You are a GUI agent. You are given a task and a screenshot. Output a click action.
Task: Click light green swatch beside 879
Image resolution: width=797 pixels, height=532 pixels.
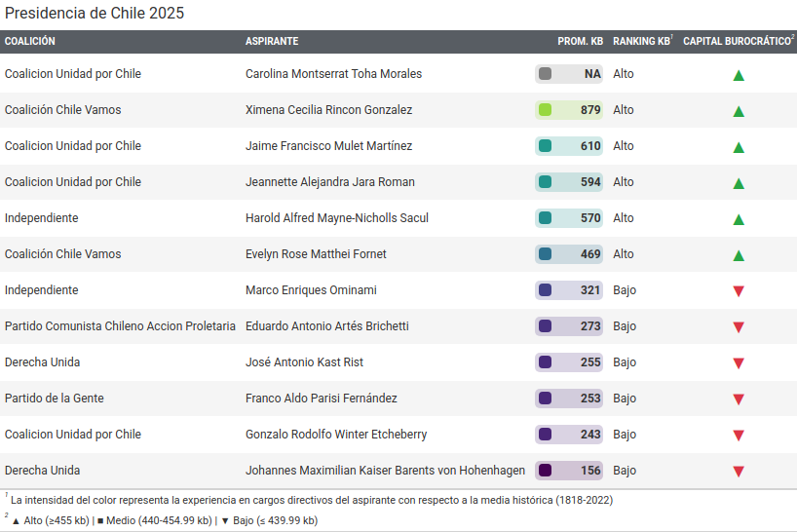(x=545, y=110)
